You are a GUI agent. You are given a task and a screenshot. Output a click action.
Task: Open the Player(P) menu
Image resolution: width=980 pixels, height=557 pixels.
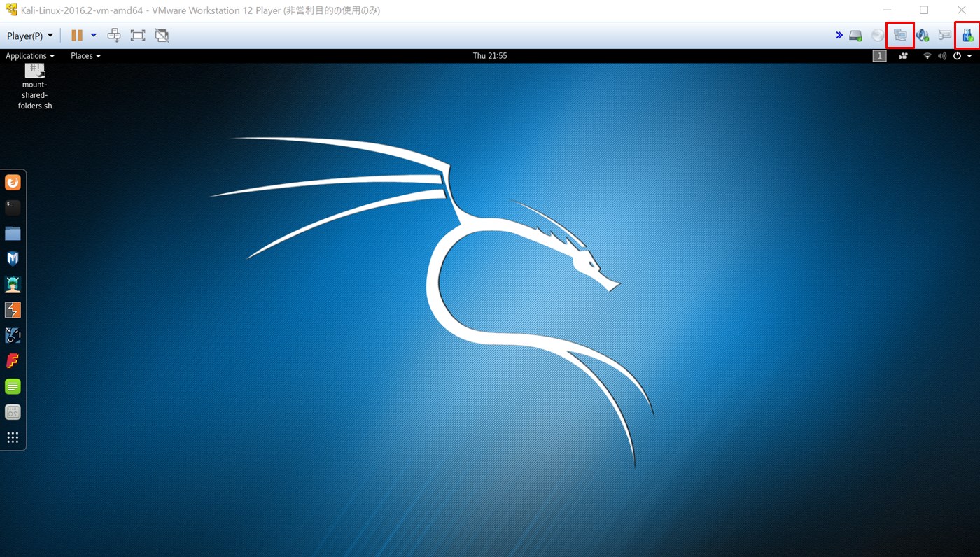pos(29,36)
